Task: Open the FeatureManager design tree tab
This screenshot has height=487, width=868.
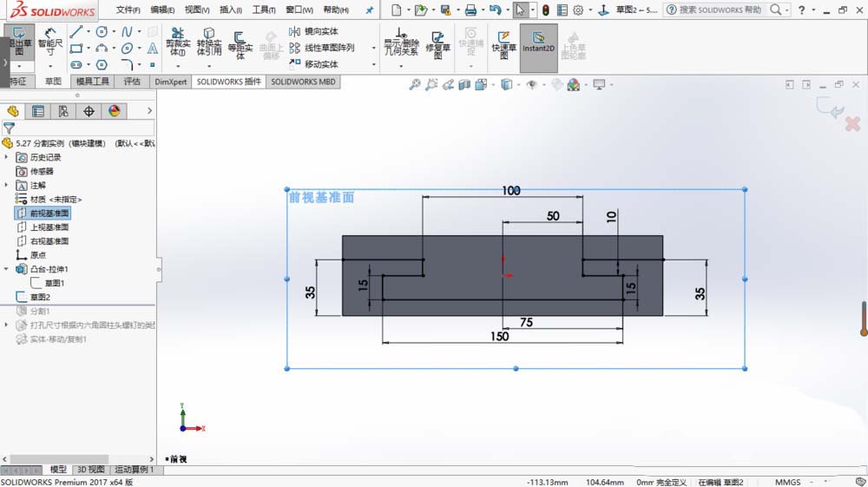Action: (13, 111)
